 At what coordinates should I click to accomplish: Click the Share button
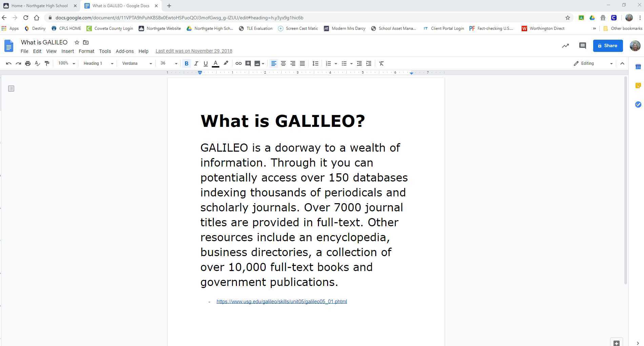tap(608, 45)
